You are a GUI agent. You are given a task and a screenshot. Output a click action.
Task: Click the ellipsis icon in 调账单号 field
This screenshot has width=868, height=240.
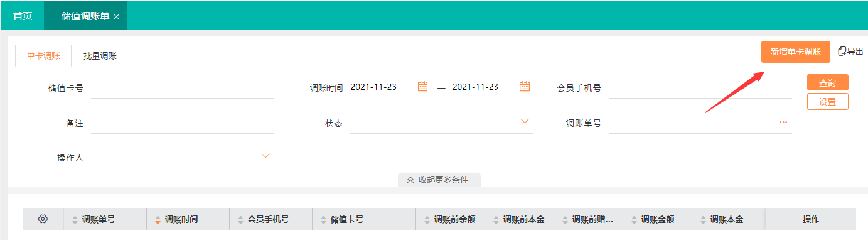click(783, 122)
